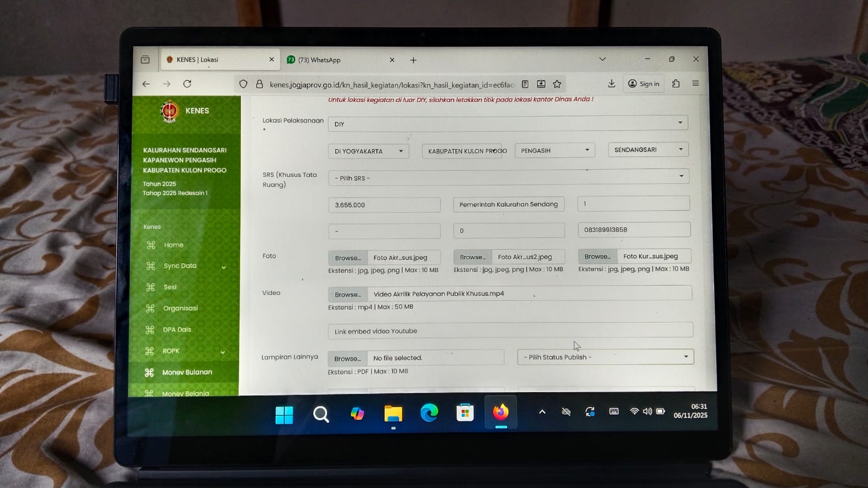Click the Windows Start button
868x488 pixels.
(x=284, y=415)
